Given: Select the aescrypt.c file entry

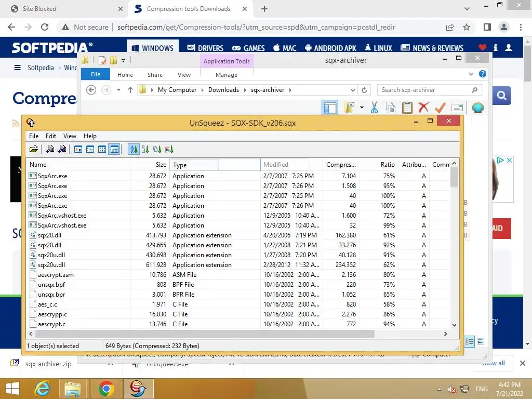Looking at the screenshot, I should tap(239, 324).
